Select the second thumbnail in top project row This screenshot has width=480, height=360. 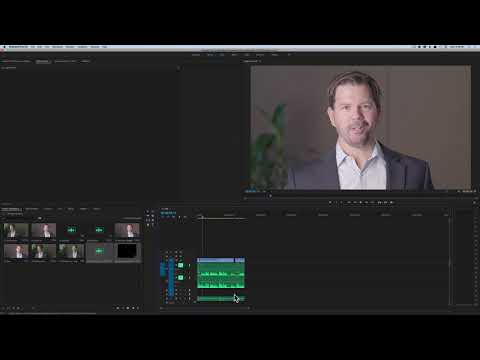click(x=44, y=230)
